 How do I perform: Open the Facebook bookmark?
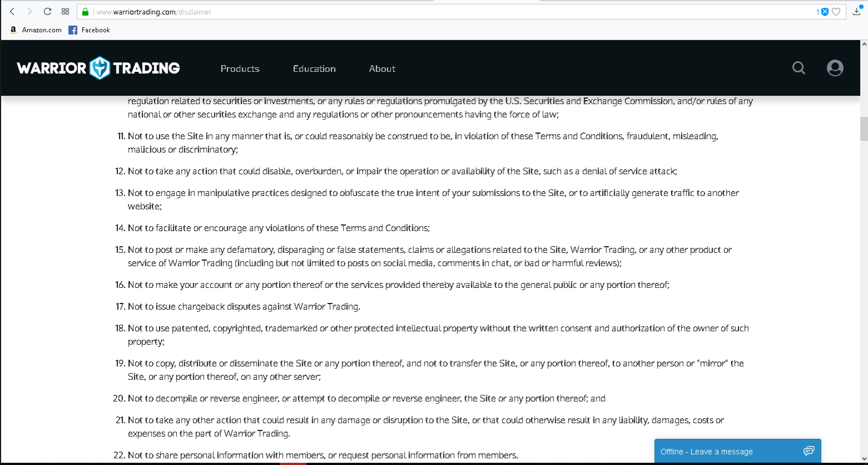coord(89,30)
